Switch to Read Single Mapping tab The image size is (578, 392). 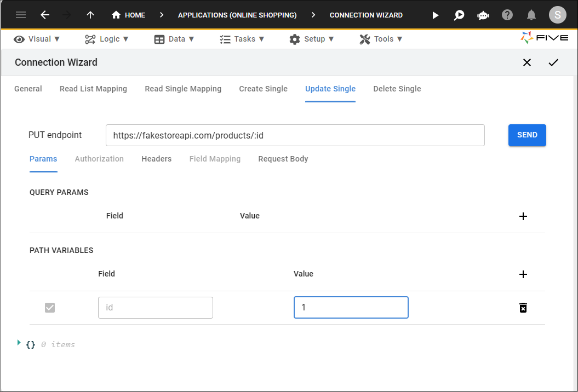183,89
